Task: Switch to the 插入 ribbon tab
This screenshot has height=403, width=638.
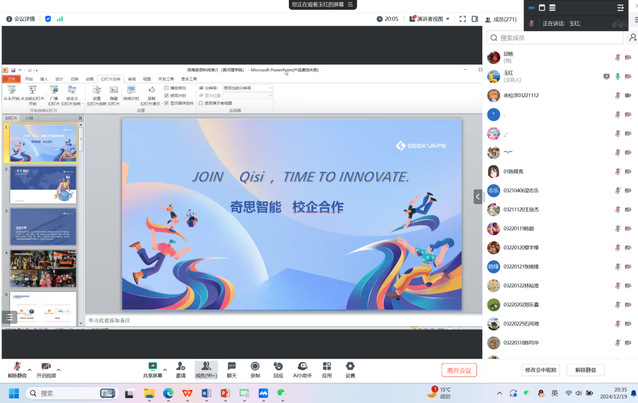Action: pyautogui.click(x=44, y=79)
